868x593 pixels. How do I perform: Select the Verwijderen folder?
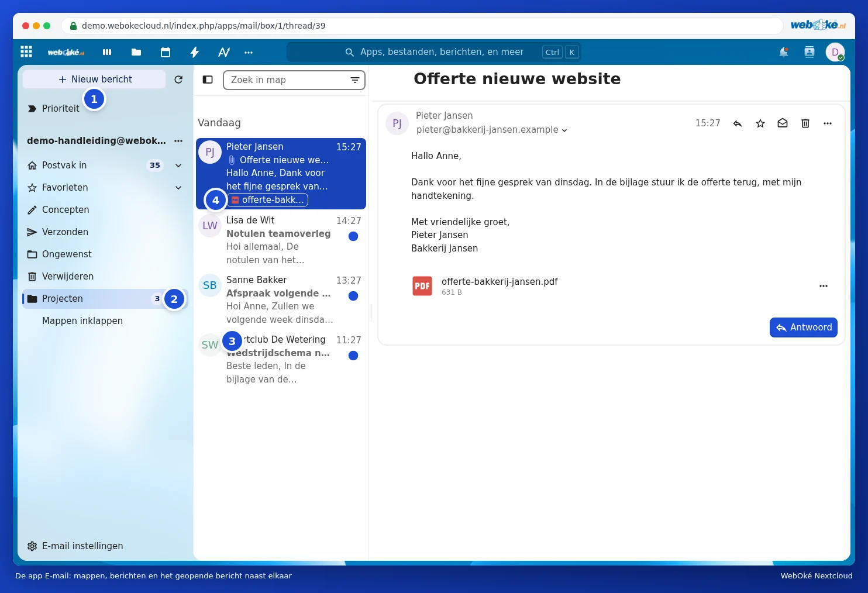105,277
